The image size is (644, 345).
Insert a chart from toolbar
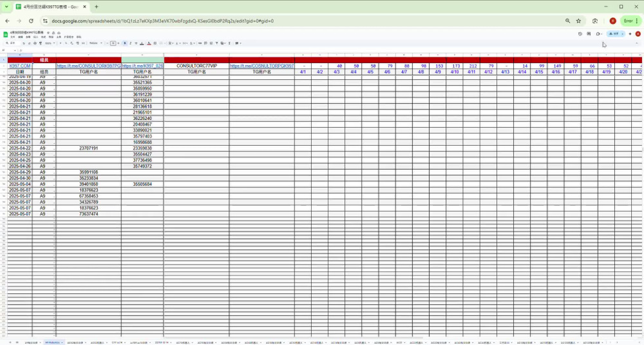211,43
